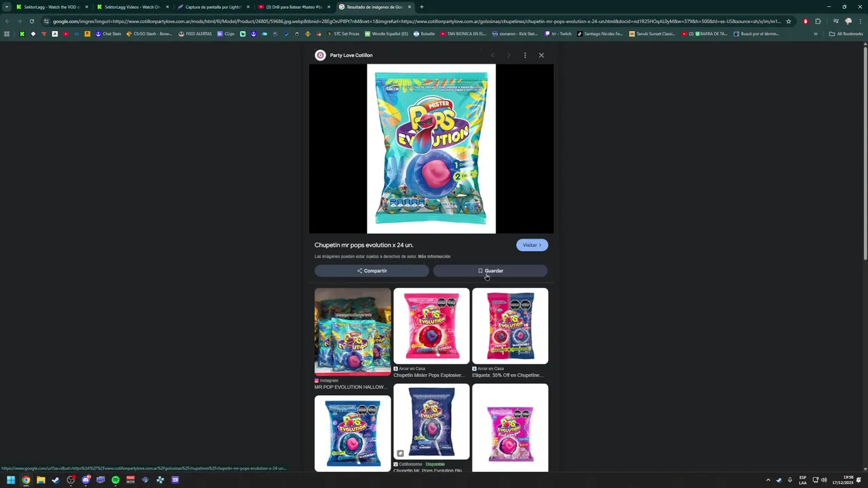Viewport: 868px width, 488px height.
Task: Open the Chrome three-dot menu
Action: click(860, 21)
